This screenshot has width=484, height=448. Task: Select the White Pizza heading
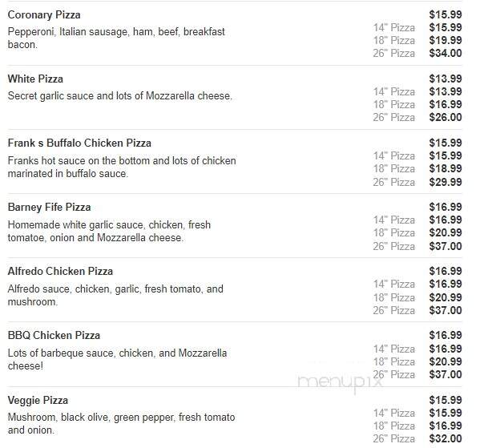point(35,79)
